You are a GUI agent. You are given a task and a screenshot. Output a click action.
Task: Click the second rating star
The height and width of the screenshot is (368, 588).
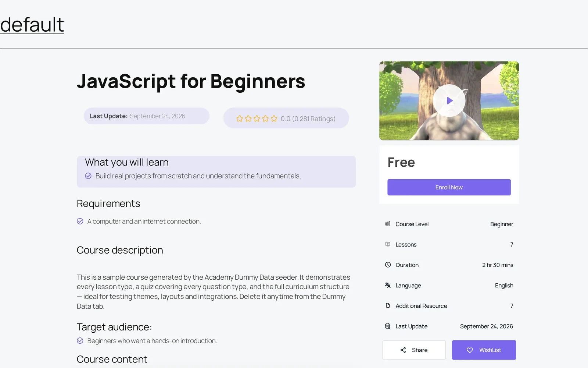[x=248, y=118]
